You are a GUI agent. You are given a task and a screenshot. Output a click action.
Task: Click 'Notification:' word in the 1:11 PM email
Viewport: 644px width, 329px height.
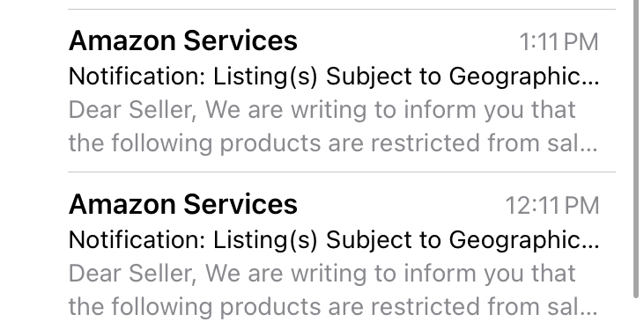click(x=137, y=77)
